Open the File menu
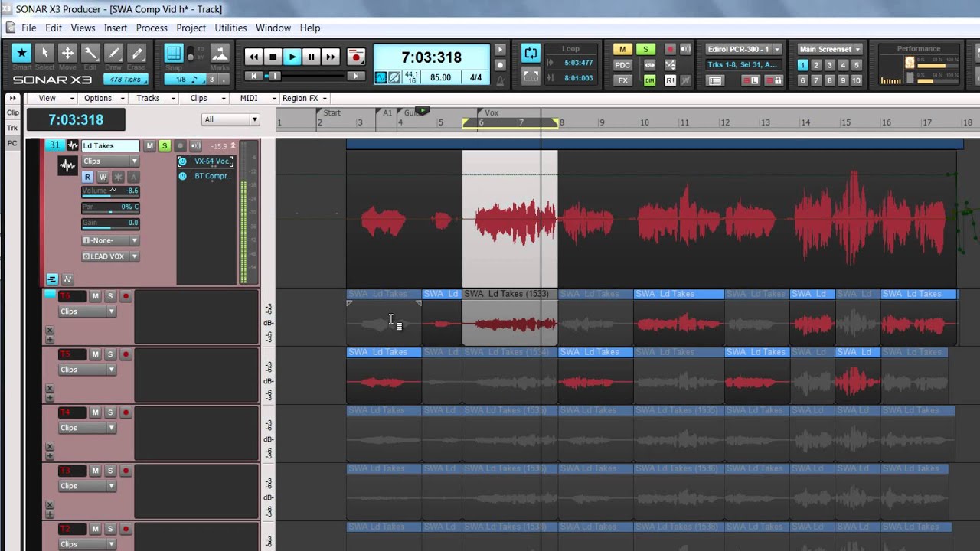The height and width of the screenshot is (551, 980). coord(29,28)
